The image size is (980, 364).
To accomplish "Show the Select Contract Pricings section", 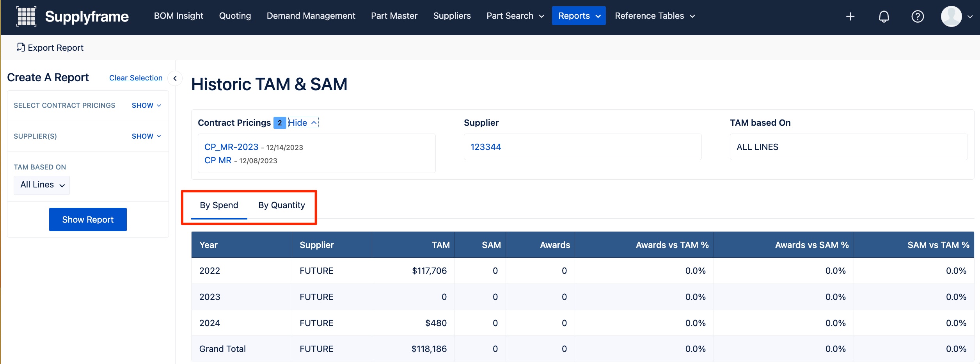I will tap(146, 105).
